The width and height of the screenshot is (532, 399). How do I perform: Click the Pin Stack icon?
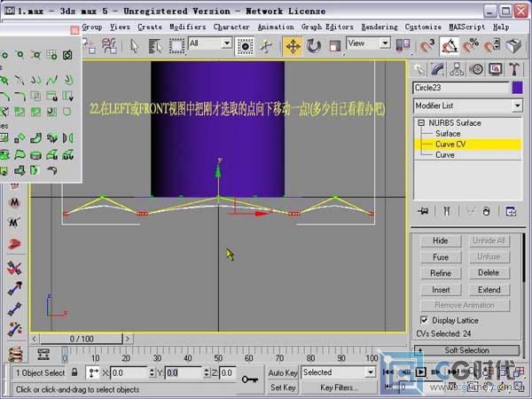pos(423,211)
